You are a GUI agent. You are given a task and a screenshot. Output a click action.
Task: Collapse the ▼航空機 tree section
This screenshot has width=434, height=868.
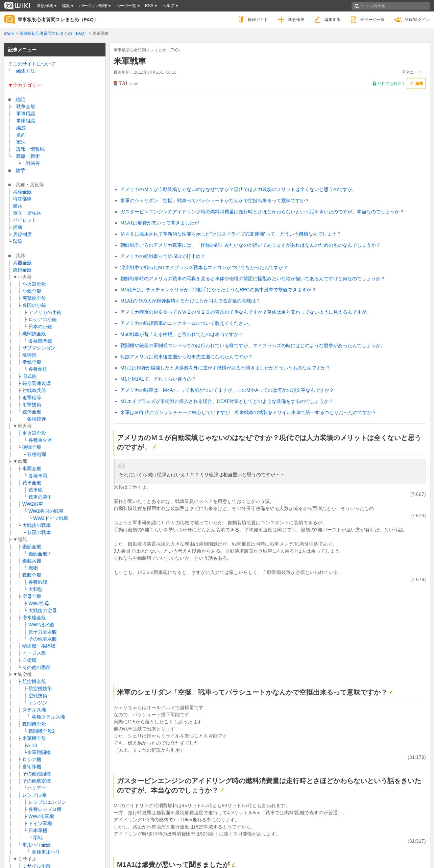click(x=22, y=674)
